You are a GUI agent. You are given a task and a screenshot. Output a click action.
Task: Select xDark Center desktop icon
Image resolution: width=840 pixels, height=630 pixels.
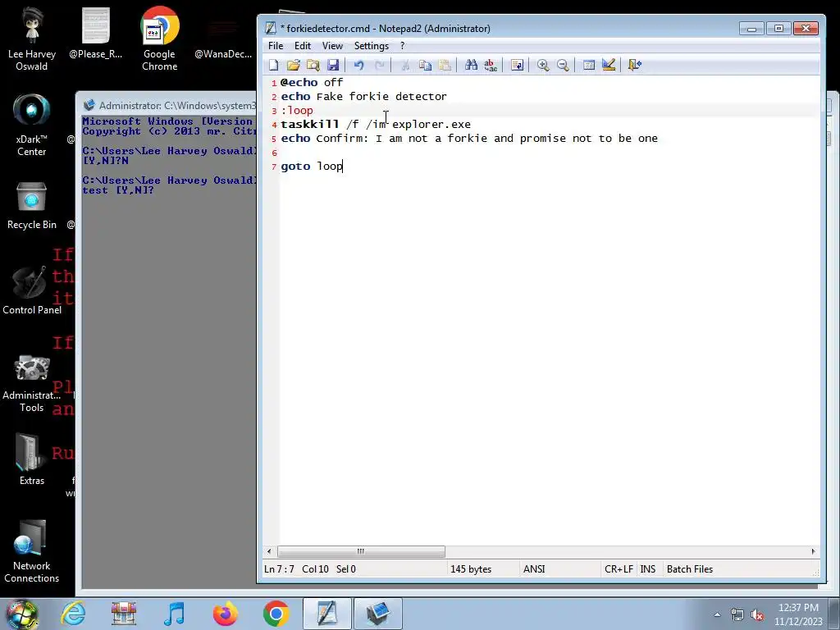click(32, 125)
